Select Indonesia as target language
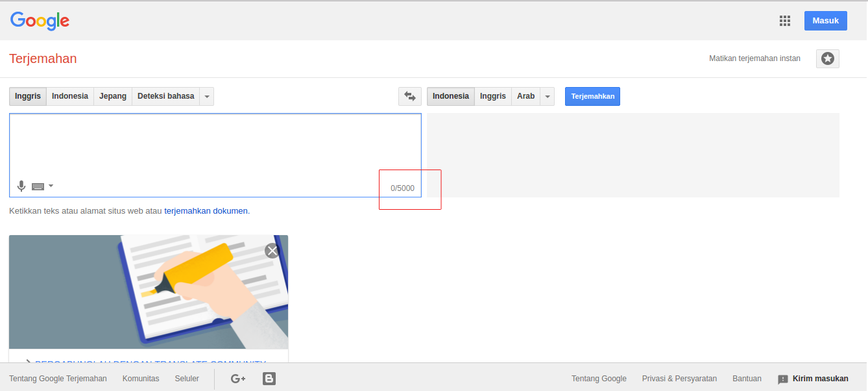Screen dimensions: 868x391 click(451, 96)
